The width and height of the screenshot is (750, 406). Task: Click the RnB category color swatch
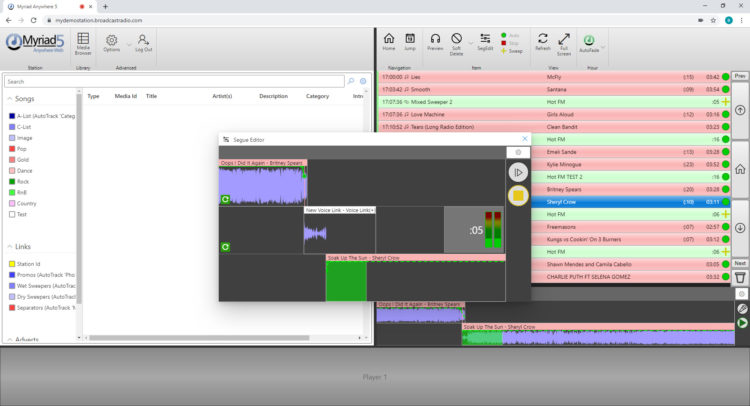click(x=12, y=192)
